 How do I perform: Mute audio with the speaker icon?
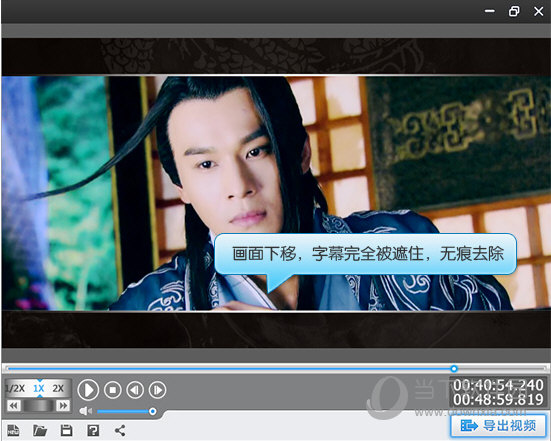pyautogui.click(x=85, y=411)
